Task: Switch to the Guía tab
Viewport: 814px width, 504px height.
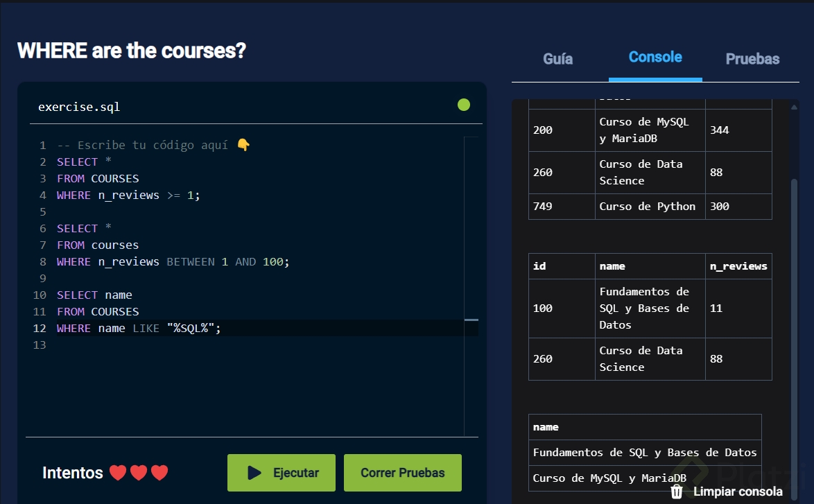Action: (x=557, y=59)
